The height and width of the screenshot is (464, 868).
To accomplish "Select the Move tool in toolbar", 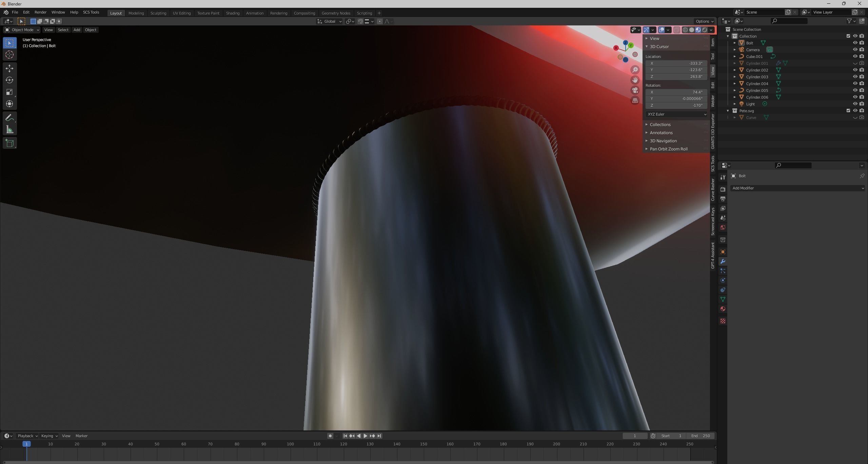I will tap(9, 68).
